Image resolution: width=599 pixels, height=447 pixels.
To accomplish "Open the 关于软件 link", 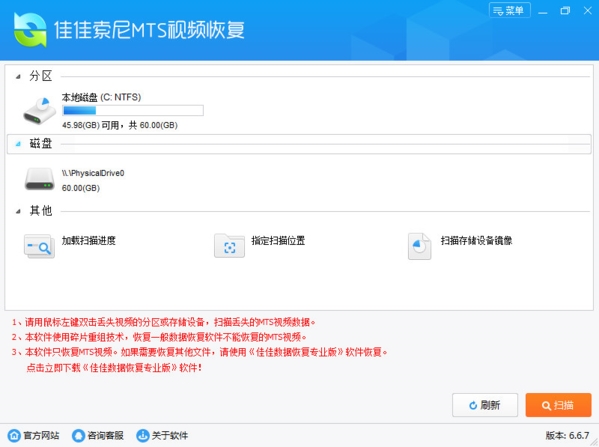I will (x=170, y=436).
